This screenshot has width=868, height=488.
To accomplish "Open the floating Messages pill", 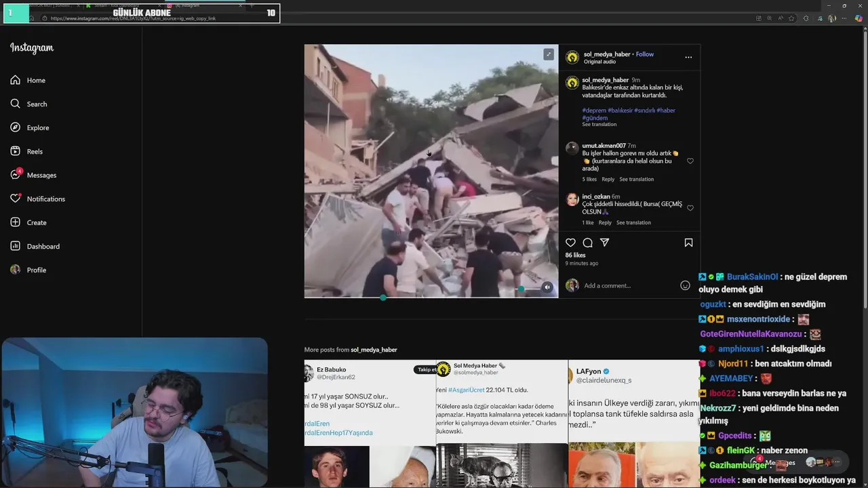I will (x=797, y=462).
